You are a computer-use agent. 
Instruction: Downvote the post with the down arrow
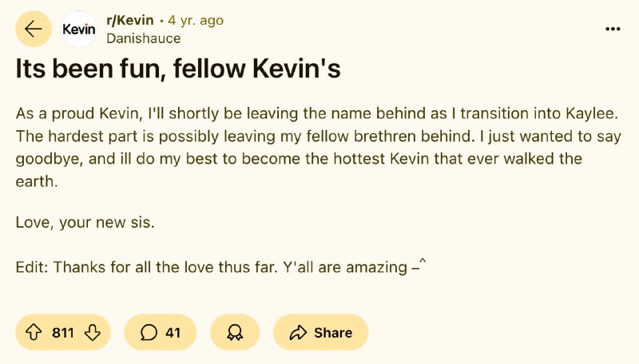[x=93, y=332]
